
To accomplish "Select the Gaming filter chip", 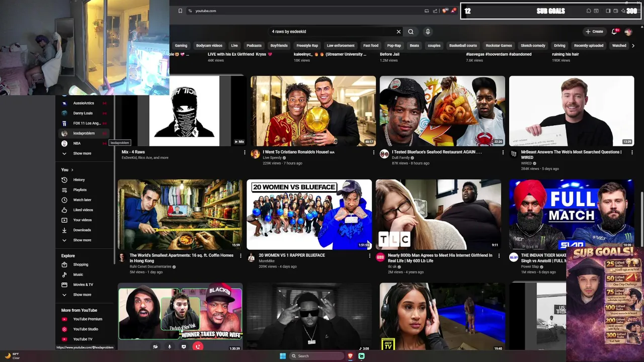I will click(x=181, y=46).
